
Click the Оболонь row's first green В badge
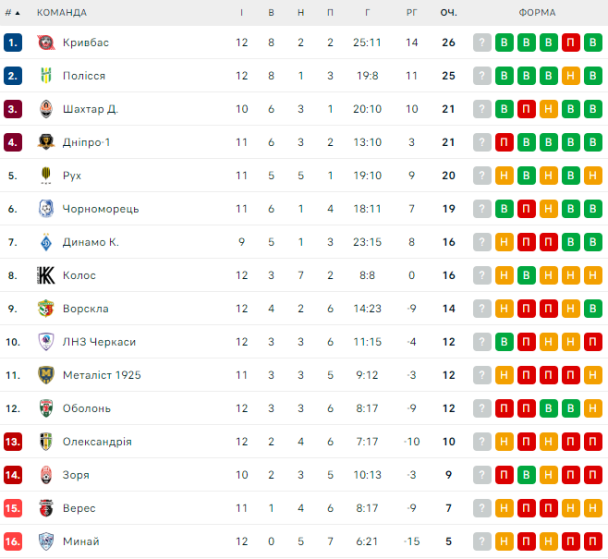(x=549, y=408)
